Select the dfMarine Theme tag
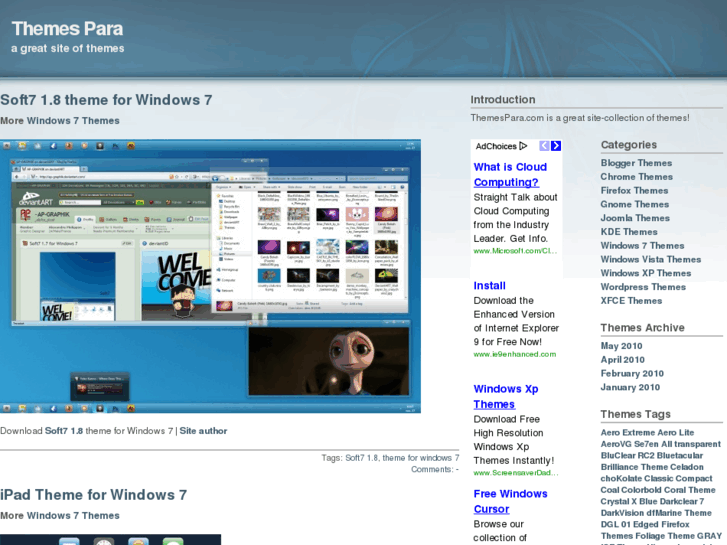 point(679,513)
